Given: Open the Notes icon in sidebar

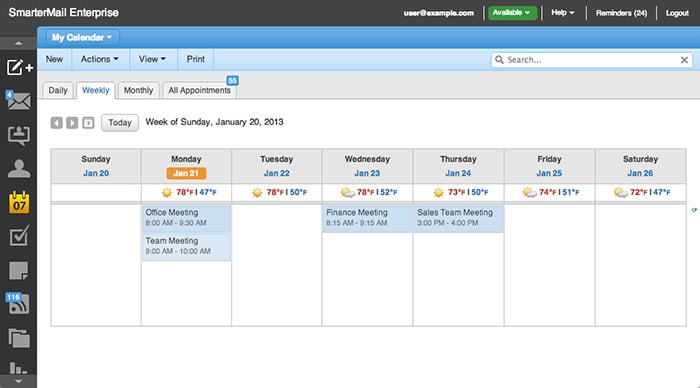Looking at the screenshot, I should pos(18,271).
